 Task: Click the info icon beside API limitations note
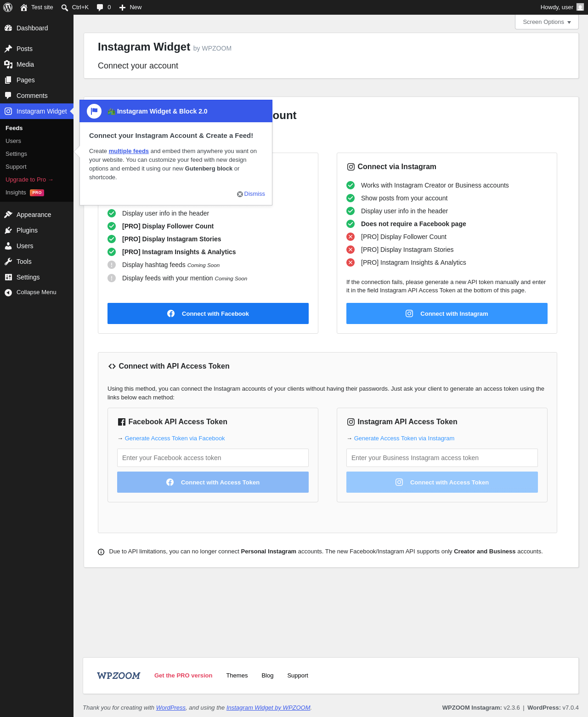pos(101,552)
